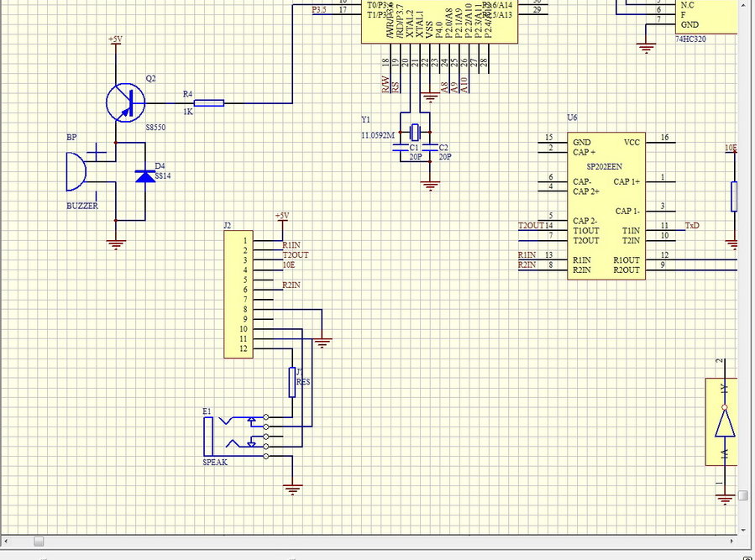Select the U6 SP202EEN chip body
The image size is (755, 560).
click(606, 207)
